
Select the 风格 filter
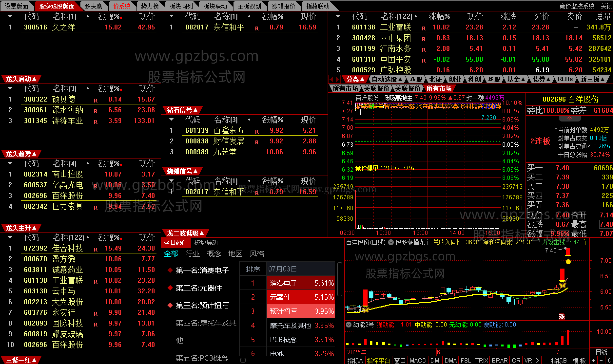(257, 254)
